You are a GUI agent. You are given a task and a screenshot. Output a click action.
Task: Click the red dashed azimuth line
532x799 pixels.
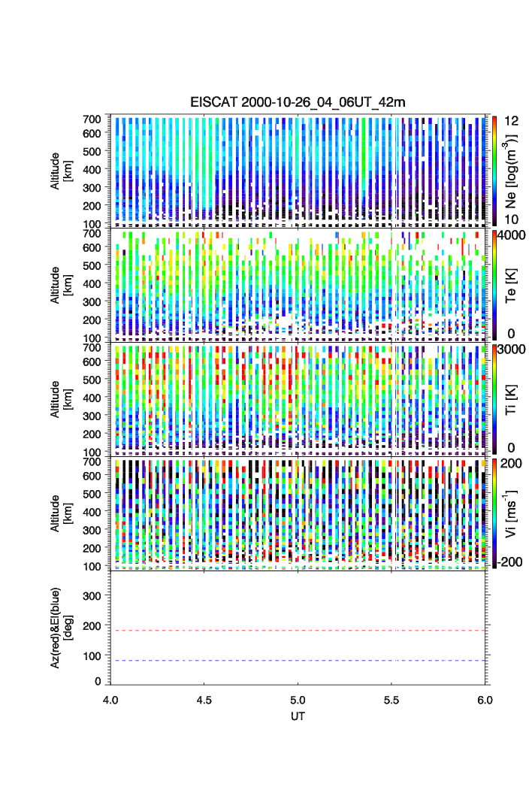point(301,631)
